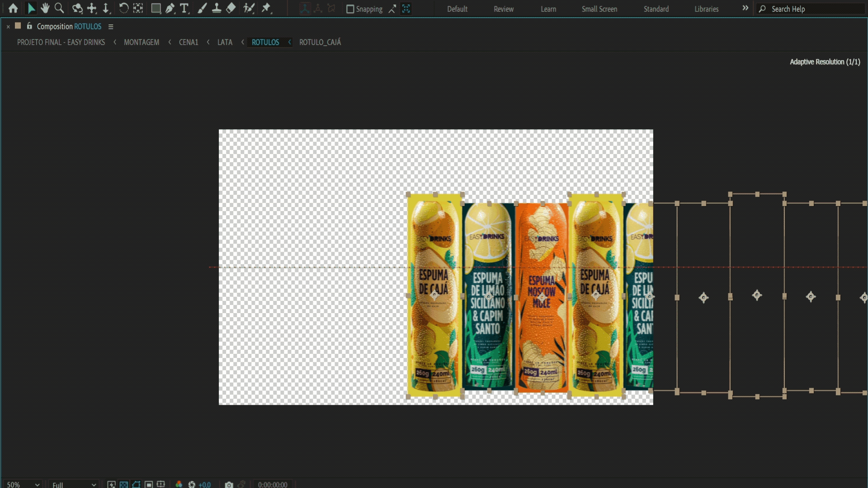Take snapshot with the camera icon
Image resolution: width=868 pixels, height=488 pixels.
229,484
